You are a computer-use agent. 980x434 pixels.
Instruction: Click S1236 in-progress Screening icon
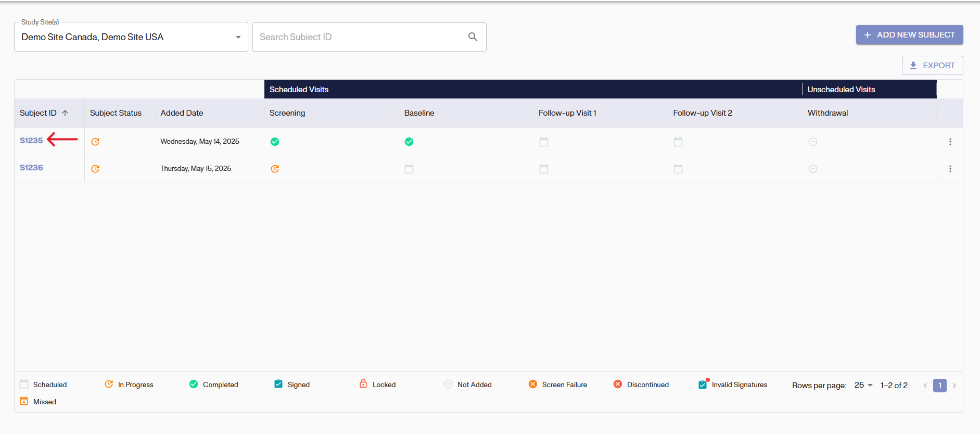click(275, 169)
